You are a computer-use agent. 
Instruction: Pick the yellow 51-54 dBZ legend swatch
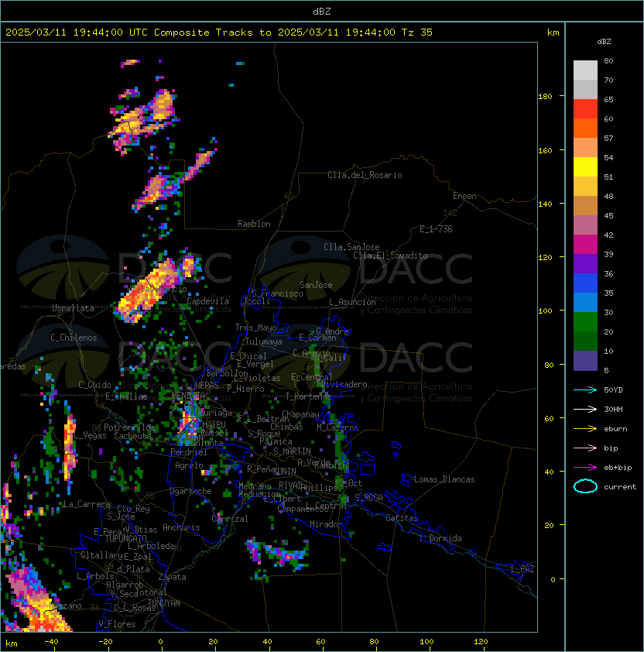[585, 167]
